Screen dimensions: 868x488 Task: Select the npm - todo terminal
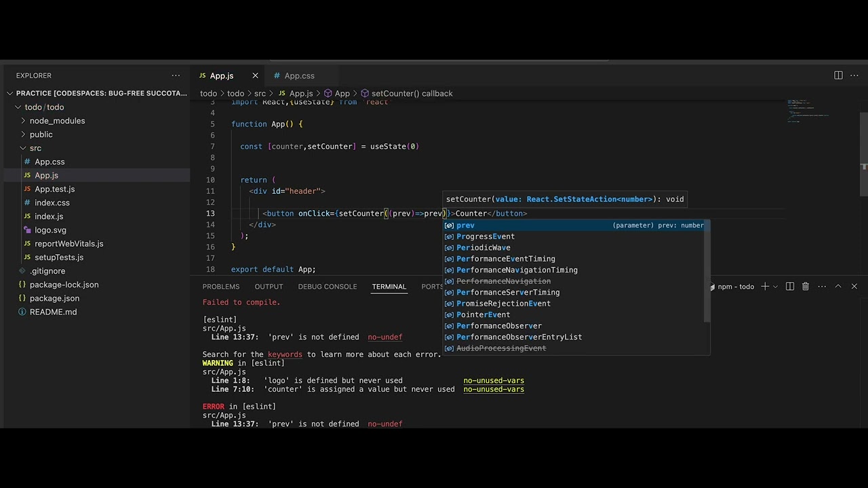click(x=732, y=287)
